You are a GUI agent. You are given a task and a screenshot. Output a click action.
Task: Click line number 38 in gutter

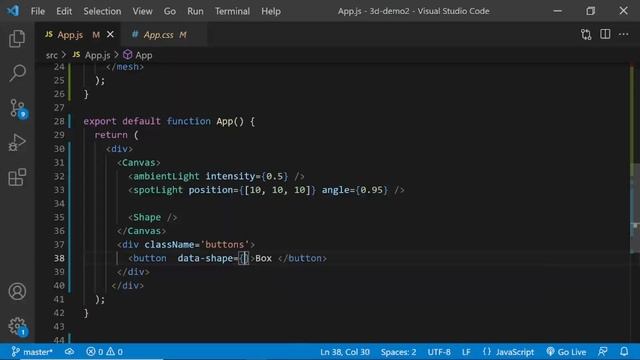tap(59, 258)
